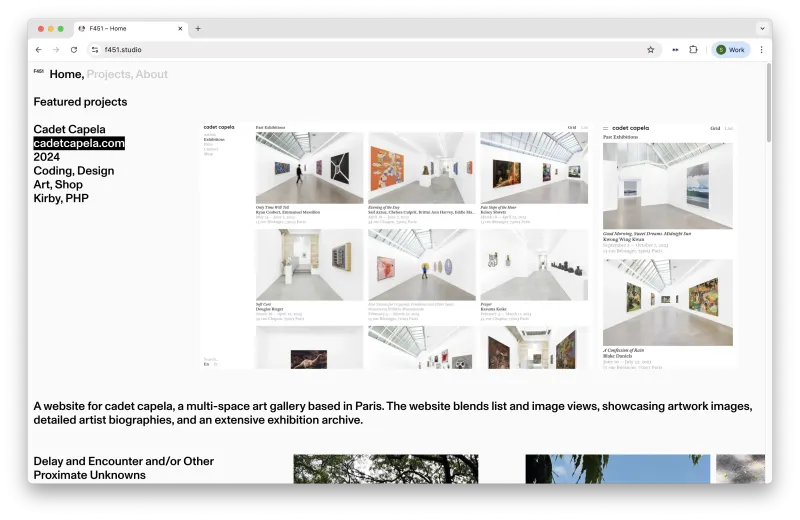
Task: View site information icon in address bar
Action: (x=95, y=49)
